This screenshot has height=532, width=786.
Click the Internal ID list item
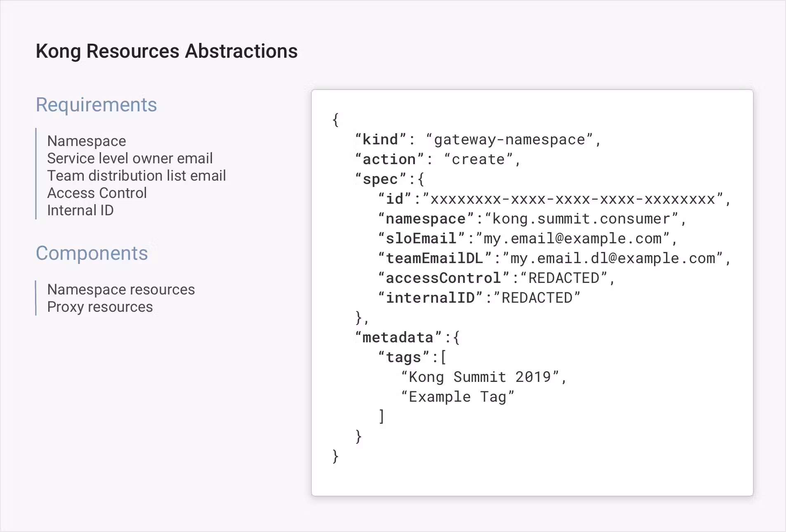click(80, 210)
